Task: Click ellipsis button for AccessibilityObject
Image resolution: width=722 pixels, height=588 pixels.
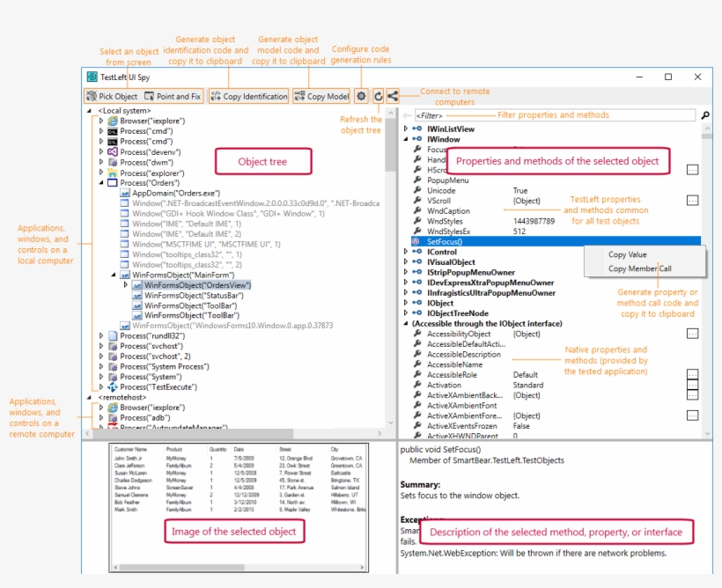Action: click(692, 334)
